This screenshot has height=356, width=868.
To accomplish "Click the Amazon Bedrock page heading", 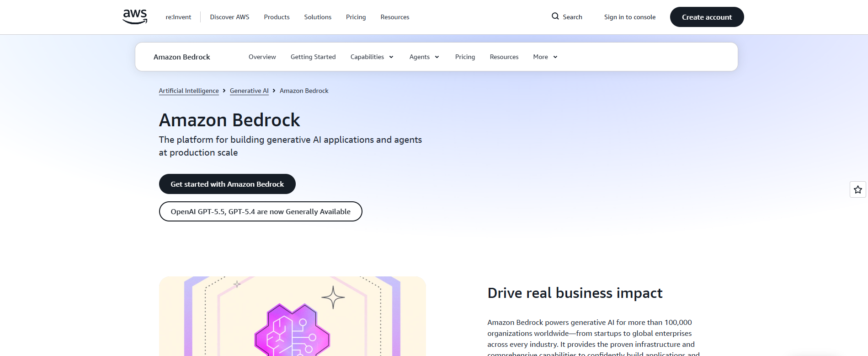I will 229,120.
